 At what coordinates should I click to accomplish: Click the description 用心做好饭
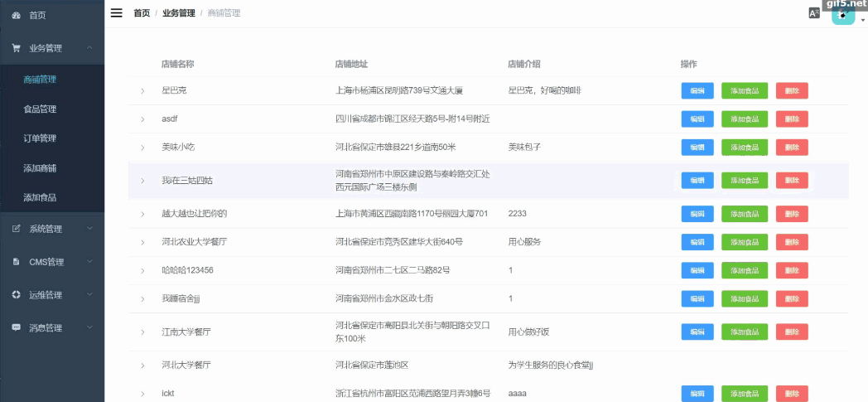click(x=528, y=332)
